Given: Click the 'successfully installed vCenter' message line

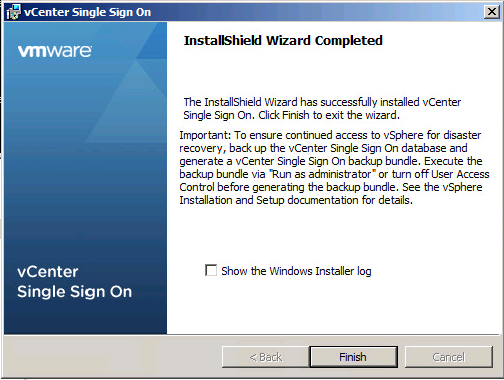Looking at the screenshot, I should (x=322, y=102).
